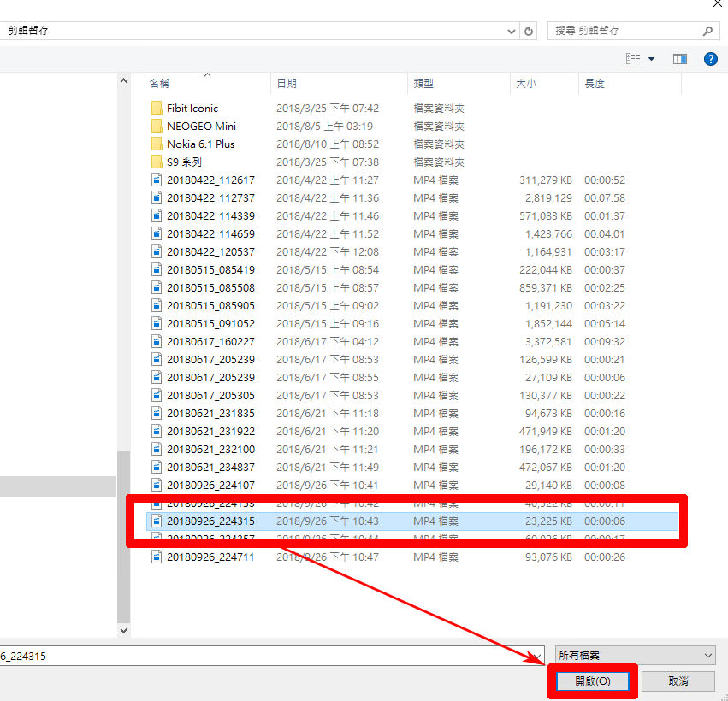Viewport: 728px width, 701px height.
Task: Expand the address bar history dropdown
Action: click(x=511, y=30)
